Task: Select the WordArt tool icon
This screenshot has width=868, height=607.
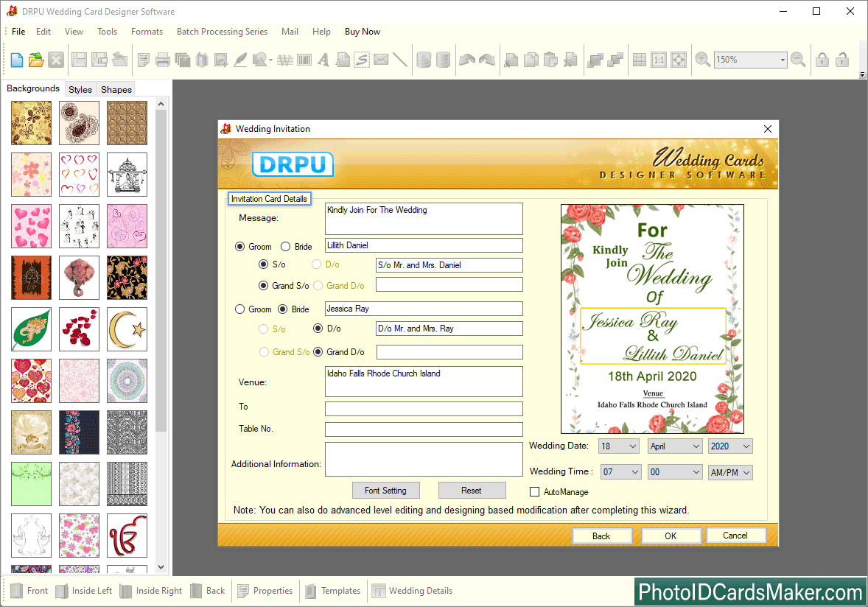Action: (x=285, y=60)
